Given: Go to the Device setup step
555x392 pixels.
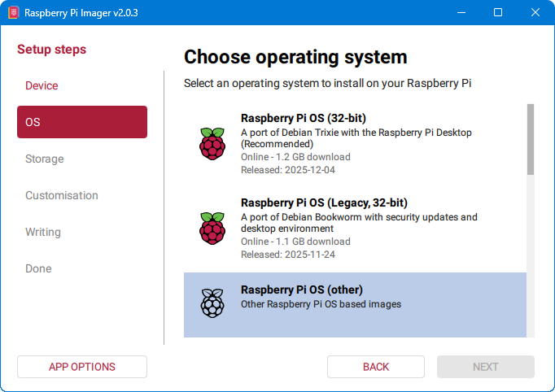Looking at the screenshot, I should tap(42, 85).
